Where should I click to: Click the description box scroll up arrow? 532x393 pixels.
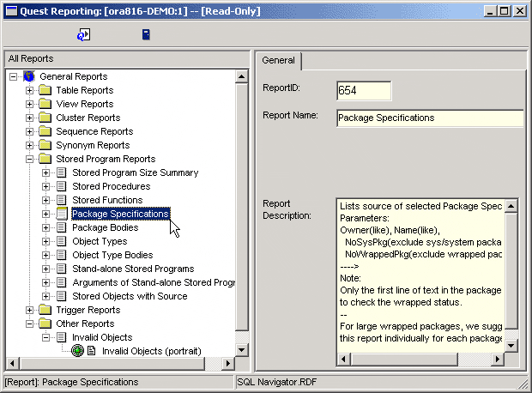click(x=511, y=206)
